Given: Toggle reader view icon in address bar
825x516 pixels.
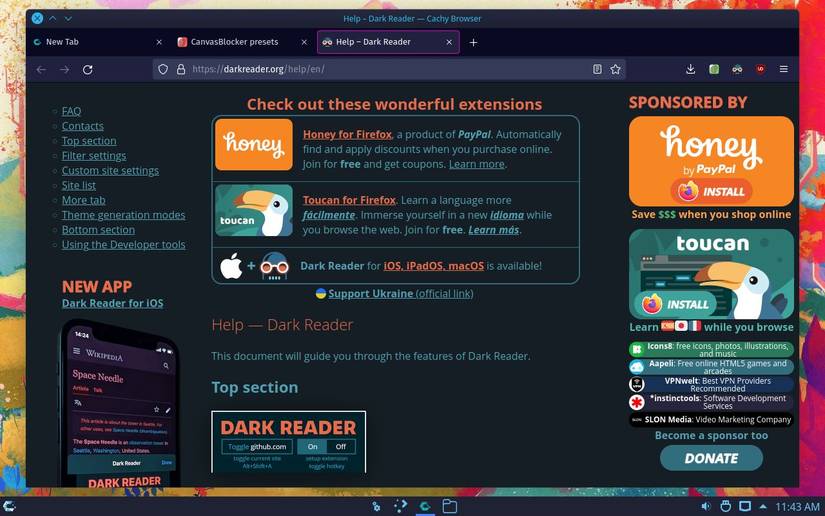Looking at the screenshot, I should (597, 69).
